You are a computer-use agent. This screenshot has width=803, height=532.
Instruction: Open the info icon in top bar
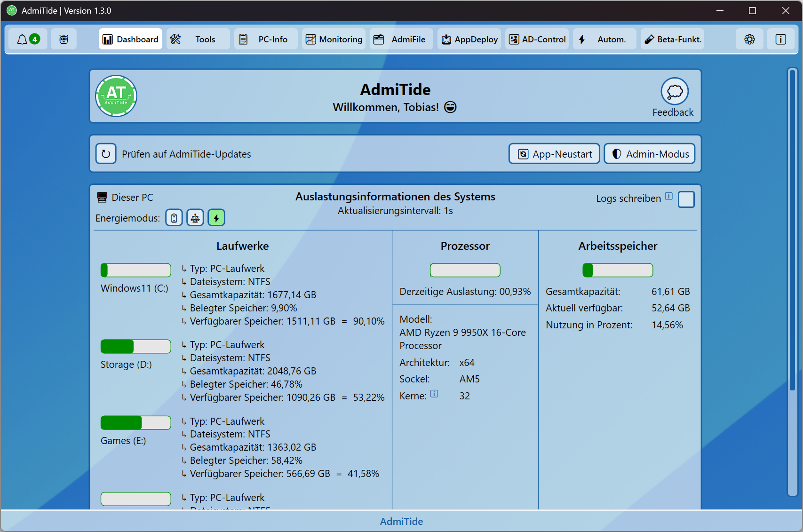[x=780, y=39]
